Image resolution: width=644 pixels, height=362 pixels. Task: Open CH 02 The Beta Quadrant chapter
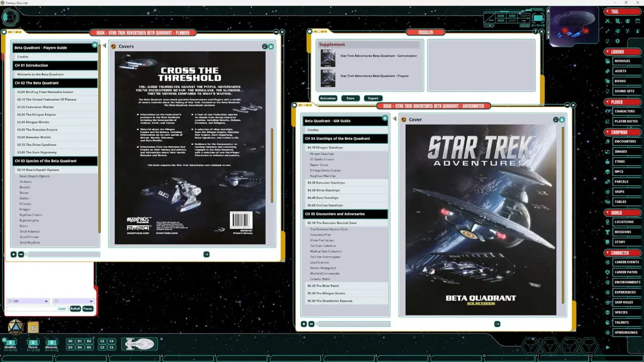pos(55,83)
